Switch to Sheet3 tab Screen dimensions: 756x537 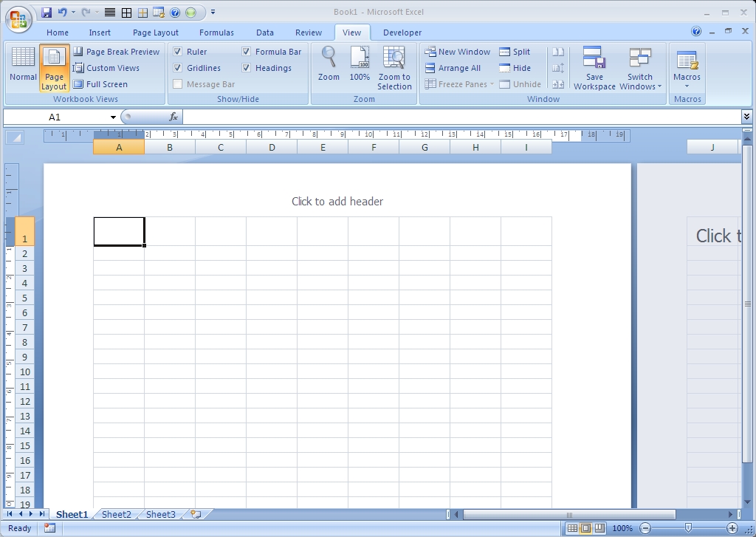pos(160,514)
